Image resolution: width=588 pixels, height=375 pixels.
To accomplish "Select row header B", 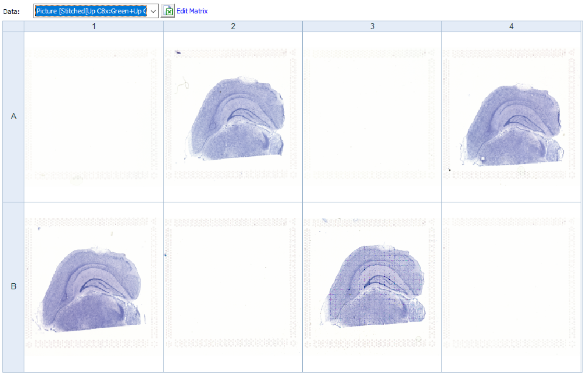I will (13, 287).
